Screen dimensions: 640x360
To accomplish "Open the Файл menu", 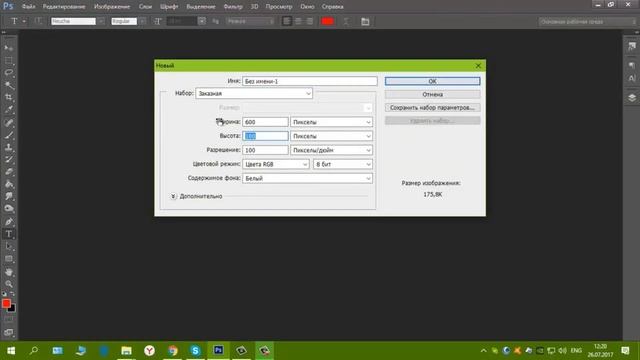I will point(28,7).
